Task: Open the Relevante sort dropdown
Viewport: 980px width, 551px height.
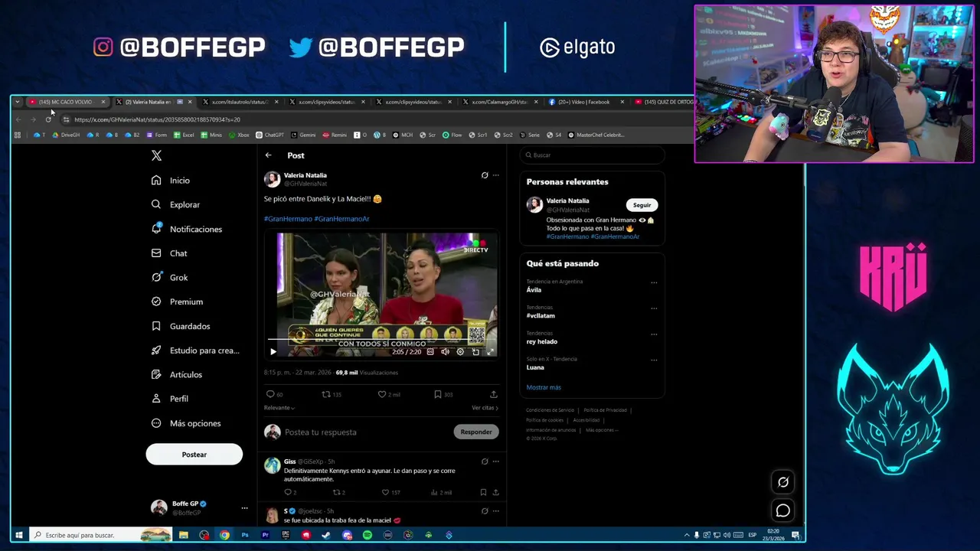Action: coord(279,408)
